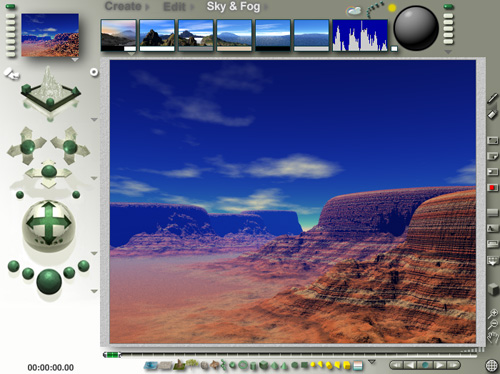Image resolution: width=500 pixels, height=374 pixels.
Task: Select the terrain mountain creation icon
Action: [179, 365]
